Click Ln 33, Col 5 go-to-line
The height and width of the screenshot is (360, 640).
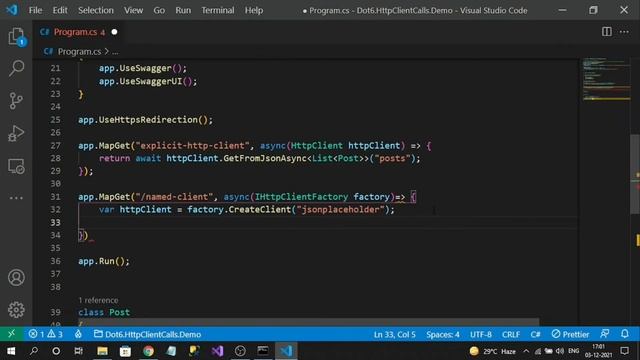(394, 334)
